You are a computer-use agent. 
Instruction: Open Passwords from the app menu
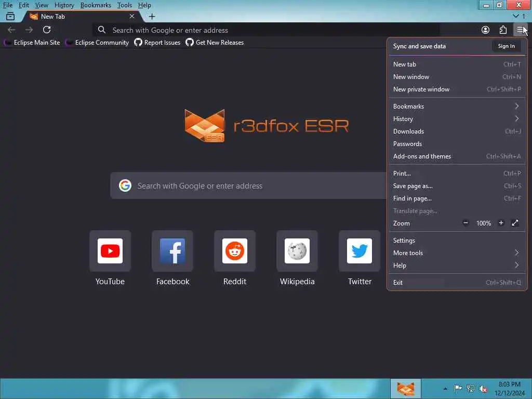click(457, 144)
